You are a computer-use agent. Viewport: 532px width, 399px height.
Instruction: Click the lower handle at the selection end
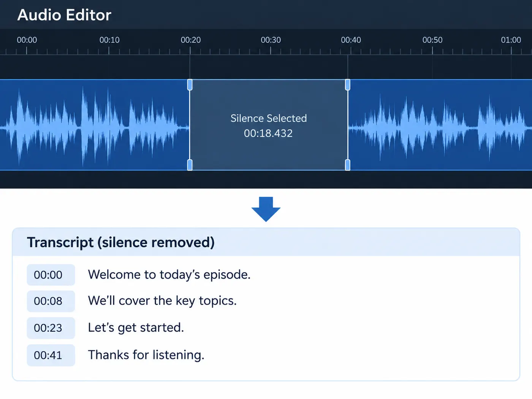[x=348, y=165]
